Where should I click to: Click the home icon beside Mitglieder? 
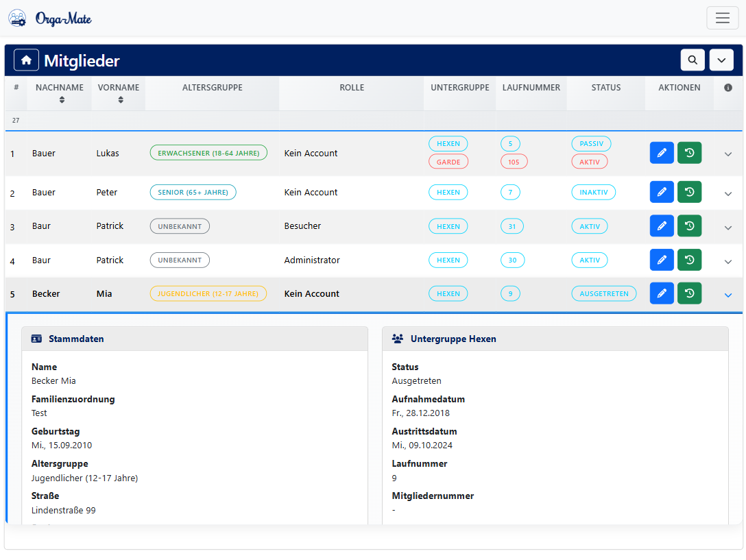26,60
